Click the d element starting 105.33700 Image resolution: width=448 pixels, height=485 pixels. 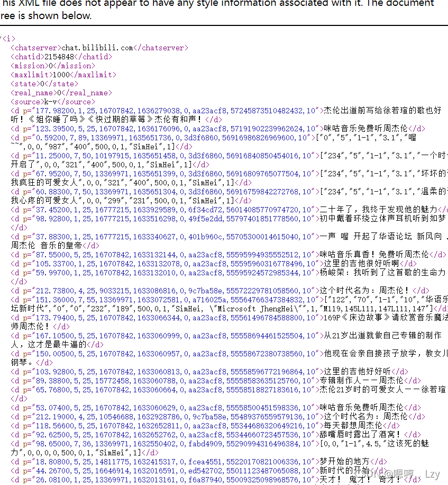click(x=214, y=264)
